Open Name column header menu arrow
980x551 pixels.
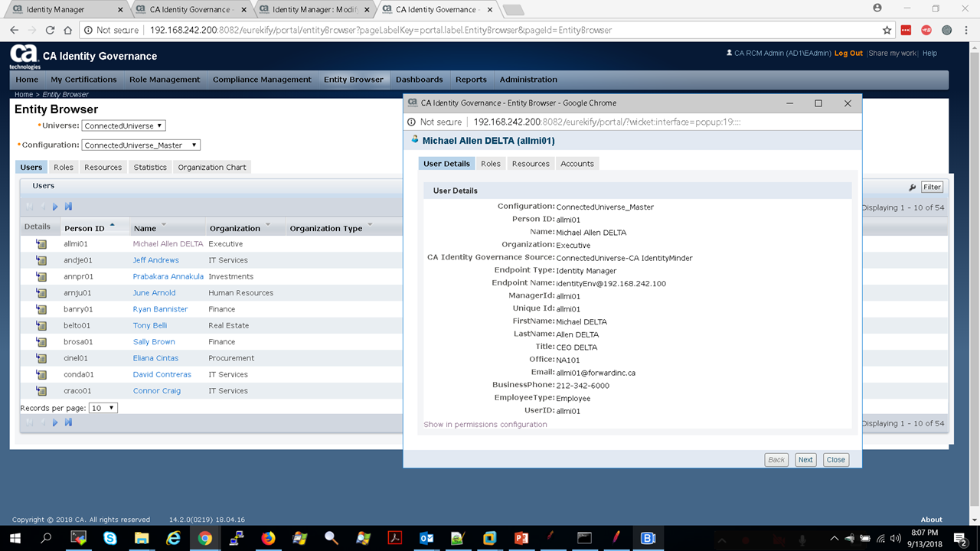point(164,225)
